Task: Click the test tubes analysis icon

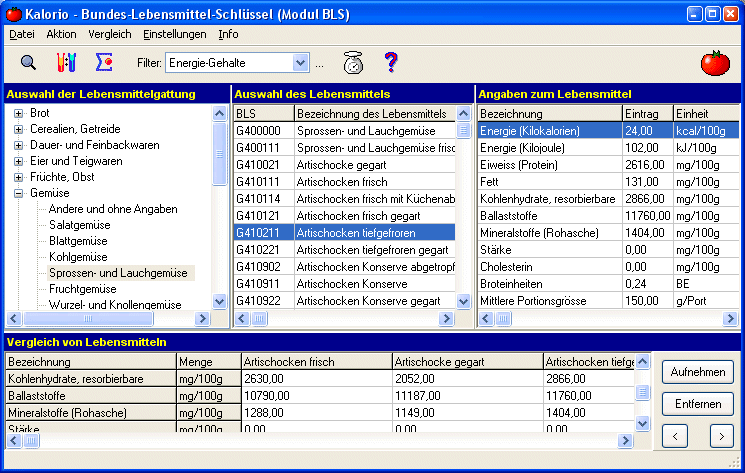Action: point(67,62)
